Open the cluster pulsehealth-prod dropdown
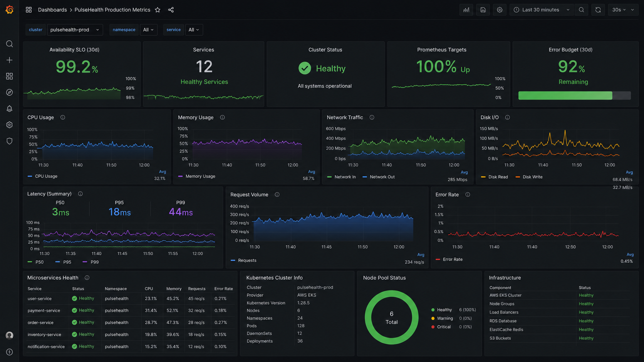The height and width of the screenshot is (362, 644). 75,30
